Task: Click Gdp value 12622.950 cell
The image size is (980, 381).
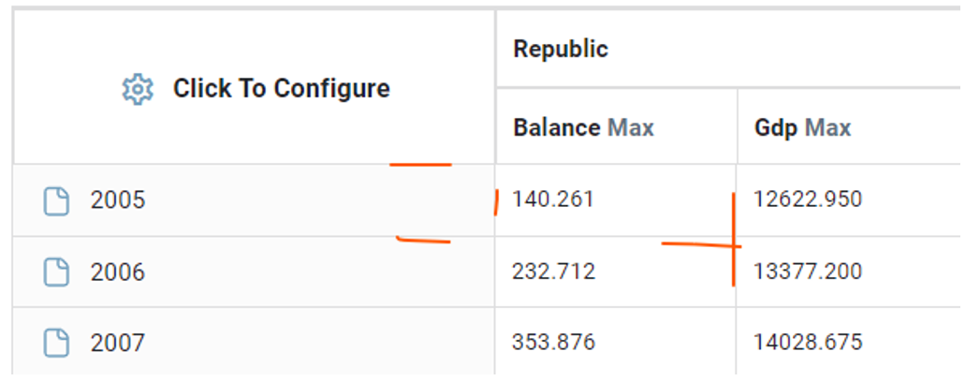Action: pyautogui.click(x=808, y=199)
